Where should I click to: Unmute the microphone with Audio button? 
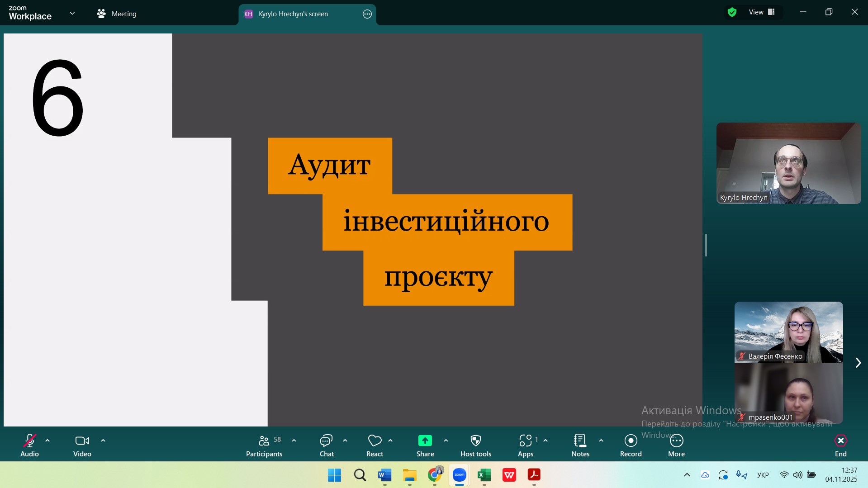pos(29,445)
